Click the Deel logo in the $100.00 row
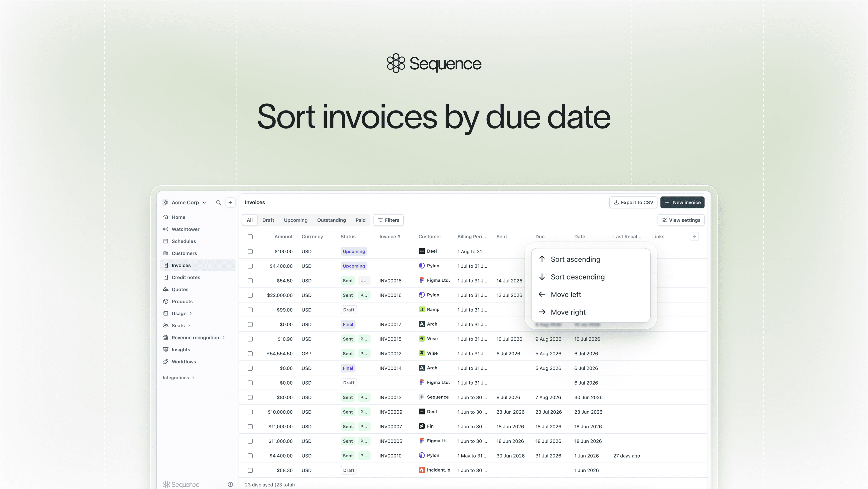868x489 pixels. point(422,251)
